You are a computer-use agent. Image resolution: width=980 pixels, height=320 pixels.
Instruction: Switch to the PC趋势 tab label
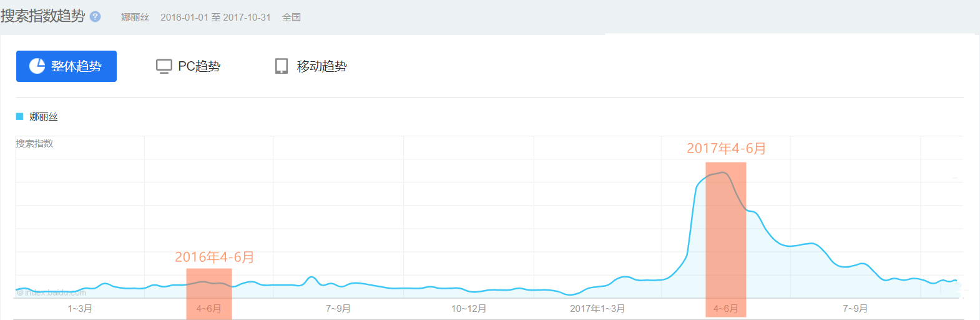coord(199,66)
